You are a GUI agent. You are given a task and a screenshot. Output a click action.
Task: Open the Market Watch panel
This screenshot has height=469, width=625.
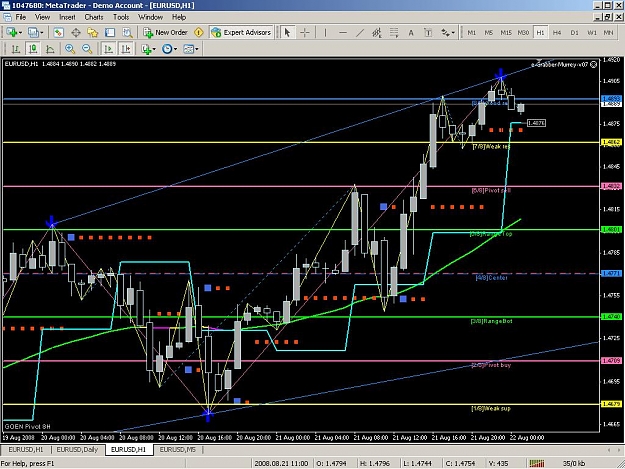tap(59, 33)
